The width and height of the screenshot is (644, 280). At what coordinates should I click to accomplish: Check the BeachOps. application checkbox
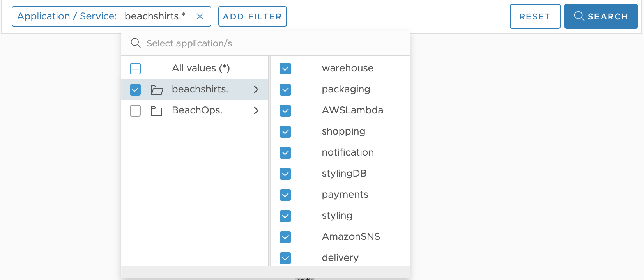[135, 111]
